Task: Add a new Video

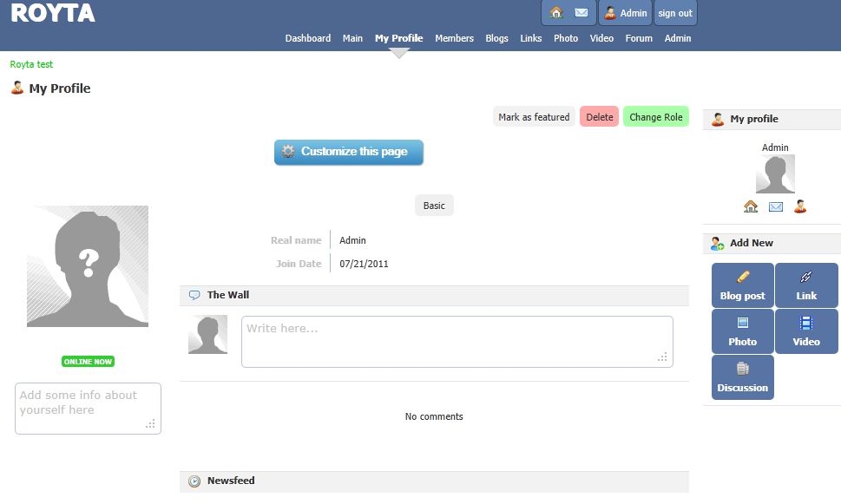Action: point(806,331)
